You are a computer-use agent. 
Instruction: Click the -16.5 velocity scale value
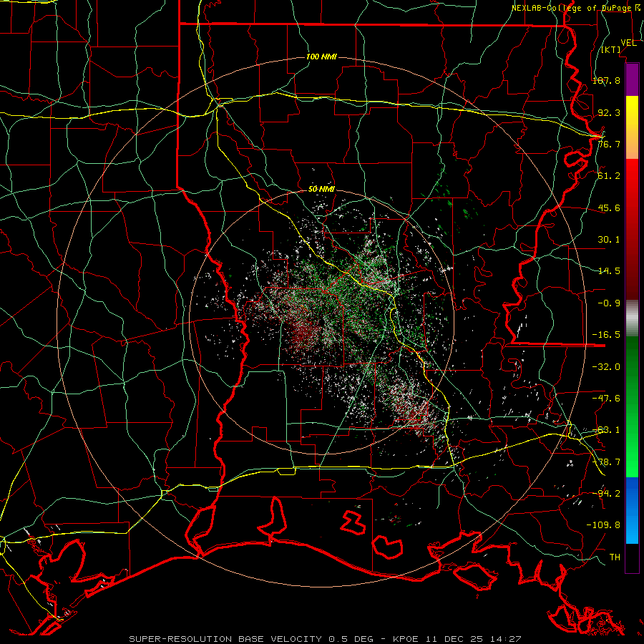click(x=606, y=334)
